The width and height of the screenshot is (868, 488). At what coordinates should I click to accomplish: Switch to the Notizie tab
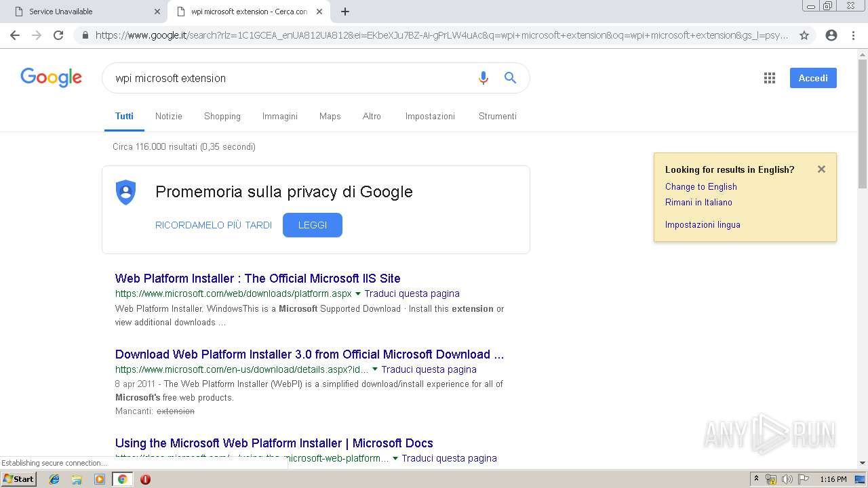click(x=169, y=117)
